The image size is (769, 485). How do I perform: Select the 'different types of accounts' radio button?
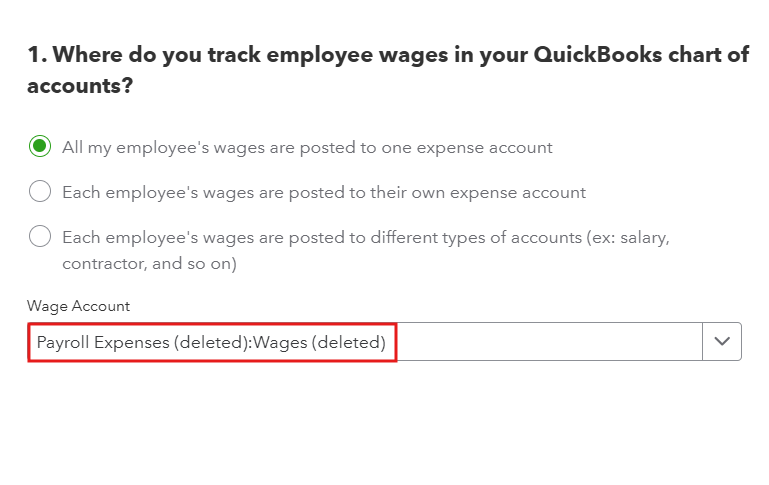tap(40, 237)
